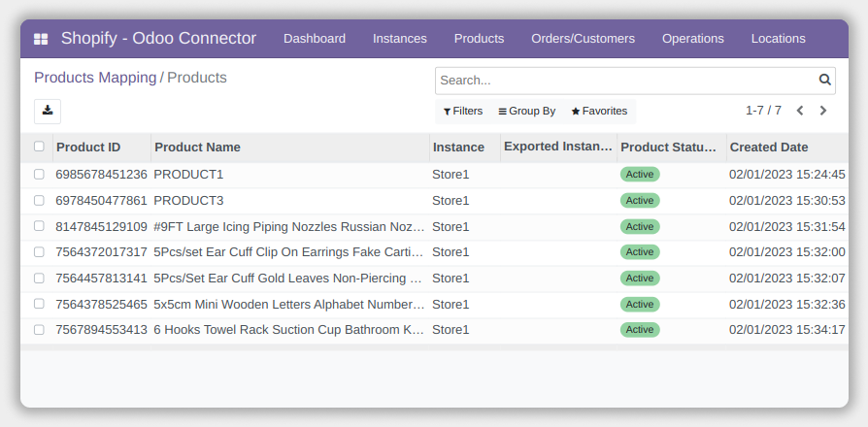Click the Products Mapping breadcrumb link
The image size is (868, 427).
95,78
